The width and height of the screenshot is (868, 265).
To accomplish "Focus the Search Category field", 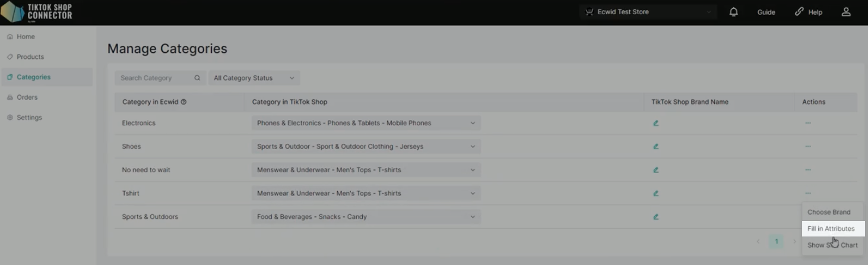I will point(160,78).
